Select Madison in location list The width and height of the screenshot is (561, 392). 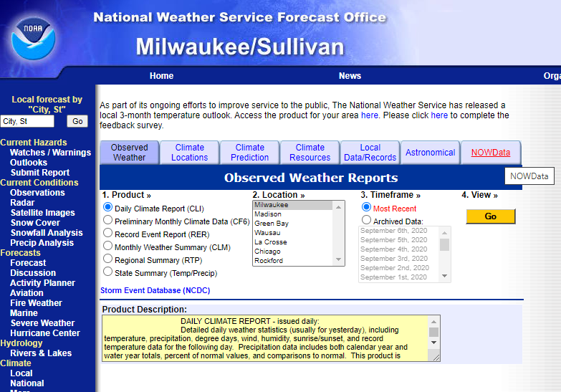[293, 214]
